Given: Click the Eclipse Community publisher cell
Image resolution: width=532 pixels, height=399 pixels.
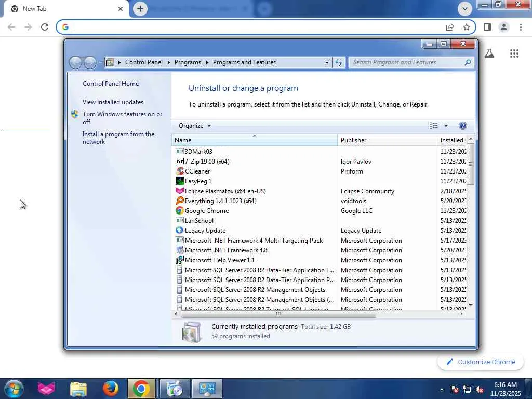Looking at the screenshot, I should [x=367, y=191].
